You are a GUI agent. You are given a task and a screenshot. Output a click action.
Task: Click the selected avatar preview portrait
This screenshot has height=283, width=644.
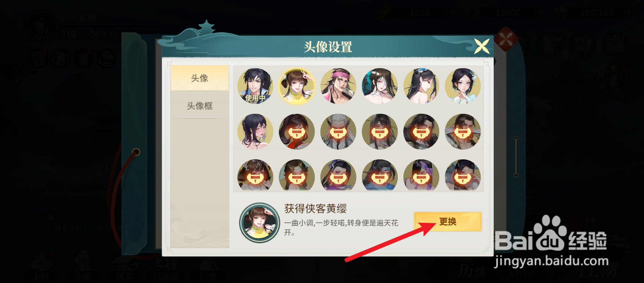[260, 223]
